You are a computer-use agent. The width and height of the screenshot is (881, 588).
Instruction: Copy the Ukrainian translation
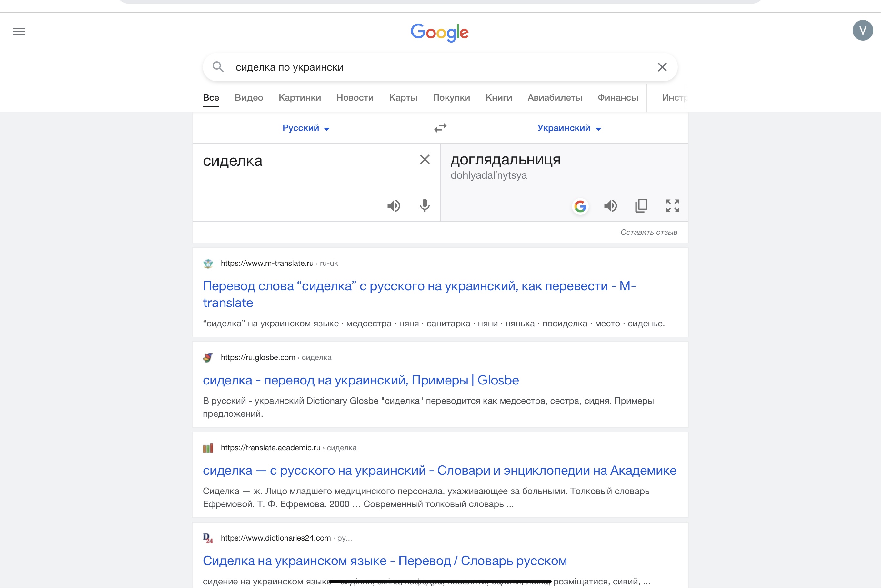click(641, 205)
